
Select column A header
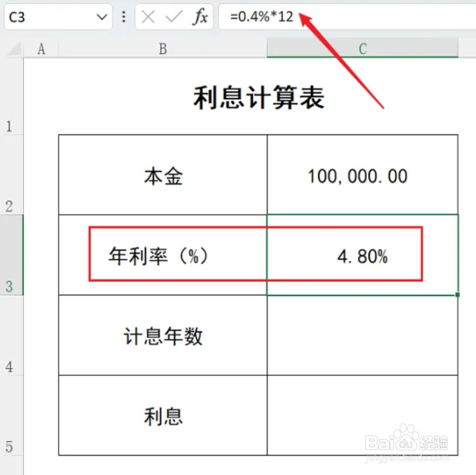tap(41, 48)
